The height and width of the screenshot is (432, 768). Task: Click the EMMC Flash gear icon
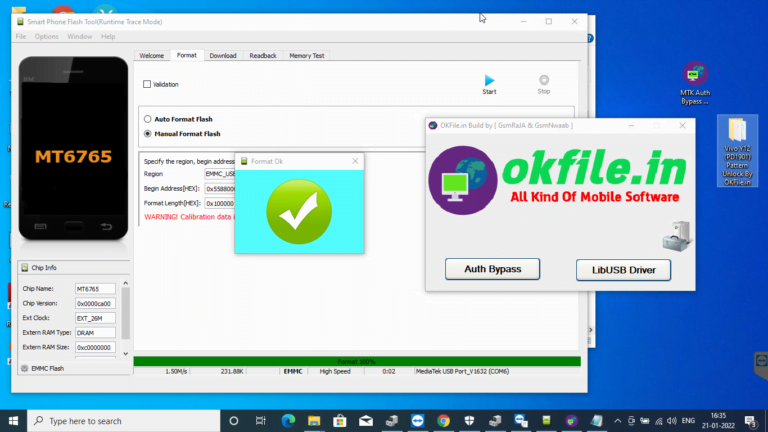(x=24, y=368)
